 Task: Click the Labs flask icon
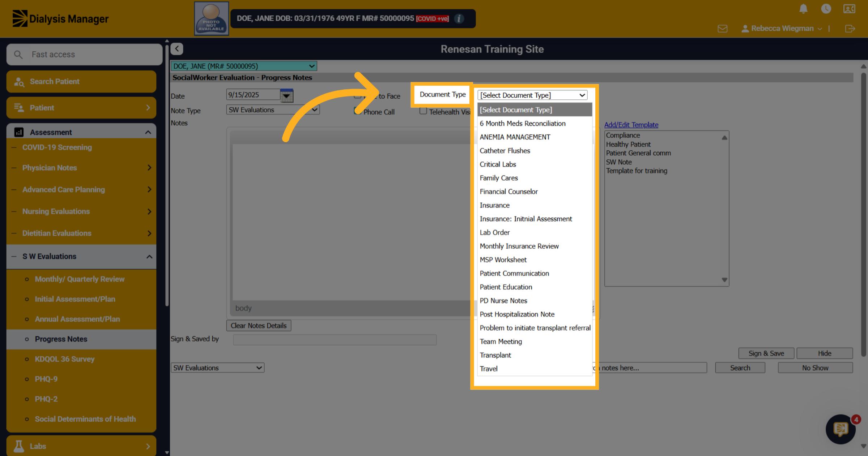19,446
